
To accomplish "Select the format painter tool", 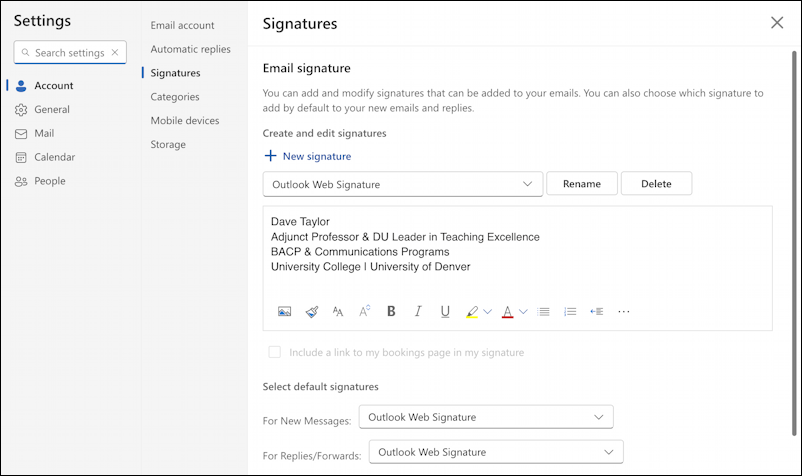I will point(311,311).
